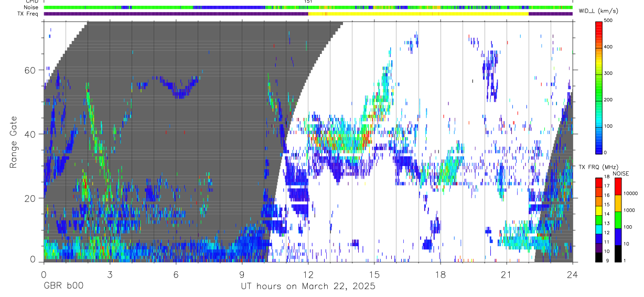Screen dimensions: 644x297
Task: Click the TX FRQ (MHz) legend title
Action: click(600, 167)
